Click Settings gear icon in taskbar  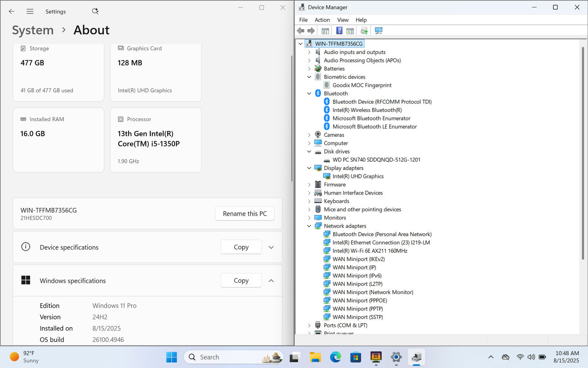click(396, 357)
